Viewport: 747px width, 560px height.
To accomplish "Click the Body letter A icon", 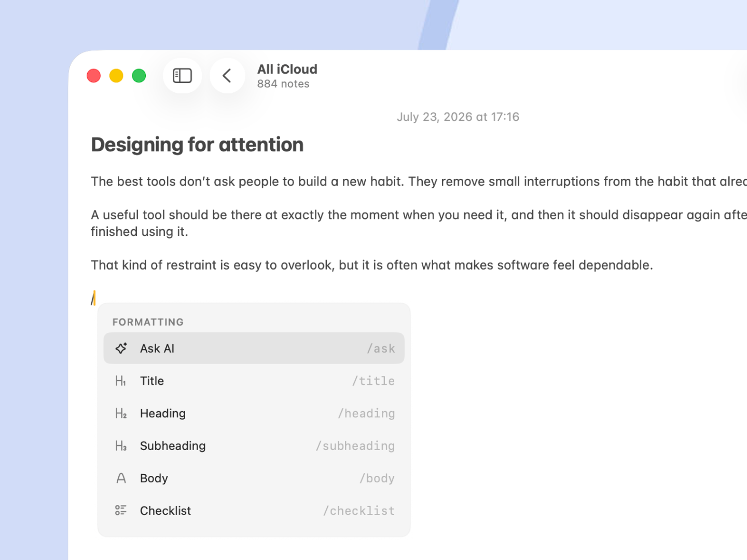I will tap(121, 479).
